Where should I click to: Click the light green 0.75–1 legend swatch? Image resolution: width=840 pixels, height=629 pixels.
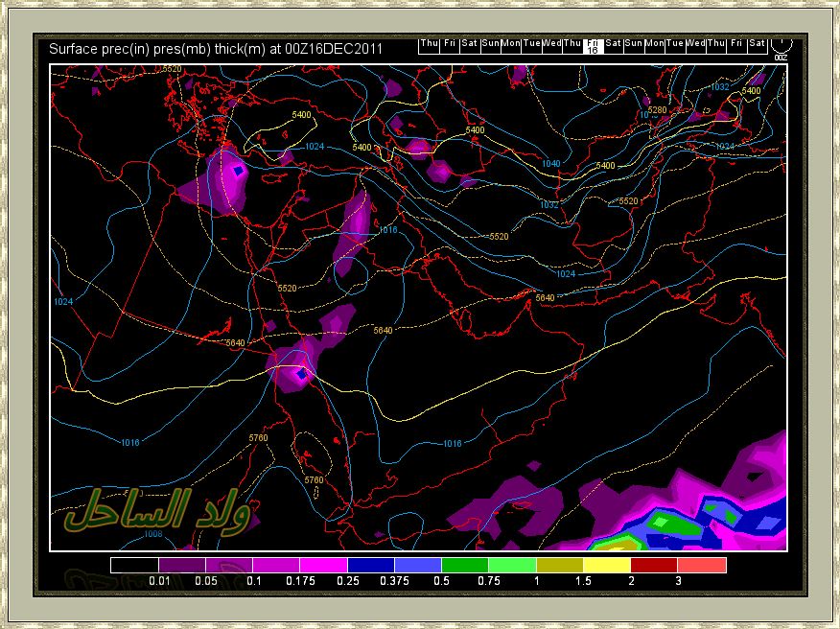coord(513,566)
